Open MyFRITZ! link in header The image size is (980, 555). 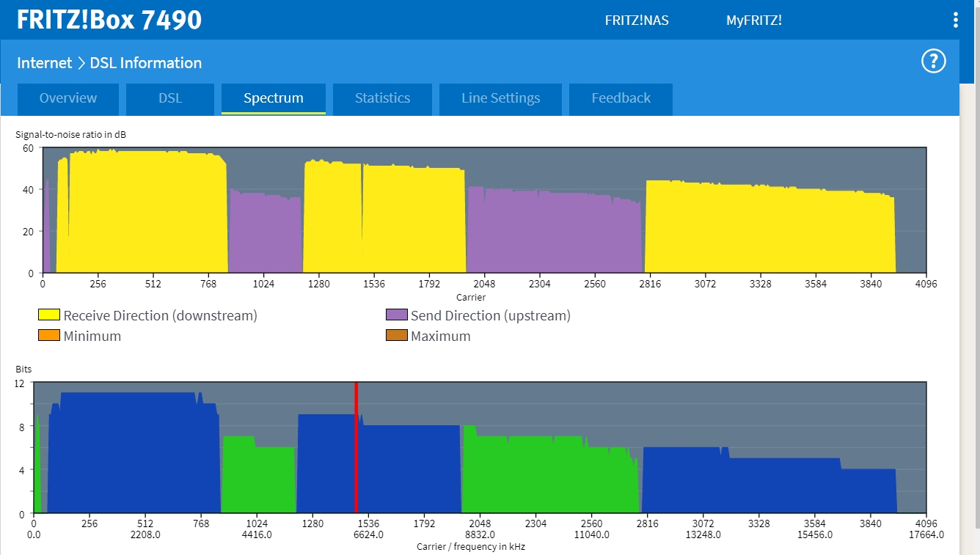(x=753, y=21)
